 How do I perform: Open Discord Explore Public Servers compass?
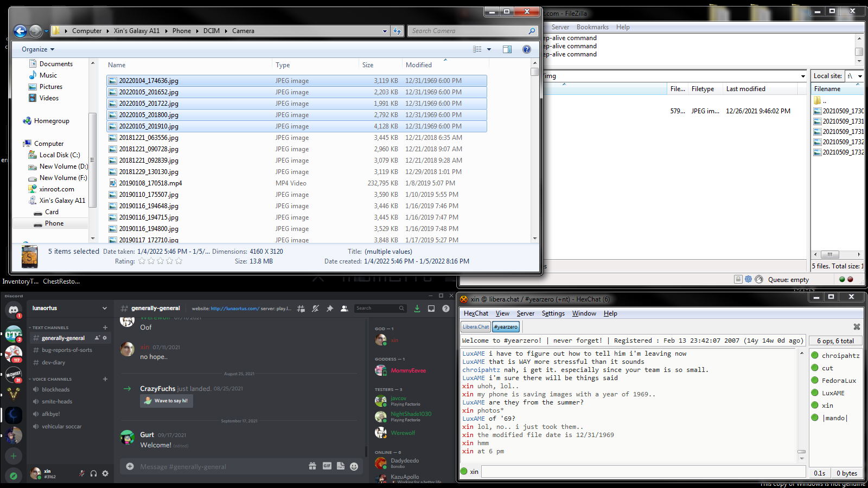pyautogui.click(x=13, y=476)
